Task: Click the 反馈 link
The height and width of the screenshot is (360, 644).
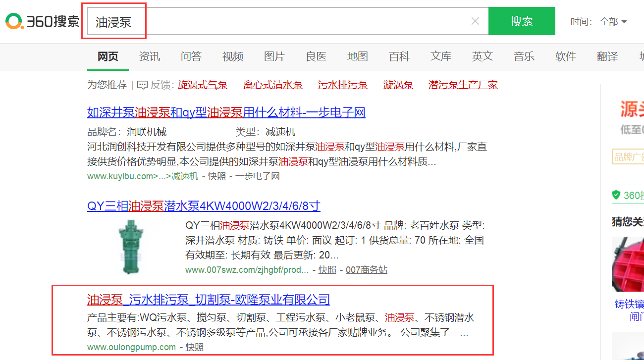Action: point(161,85)
